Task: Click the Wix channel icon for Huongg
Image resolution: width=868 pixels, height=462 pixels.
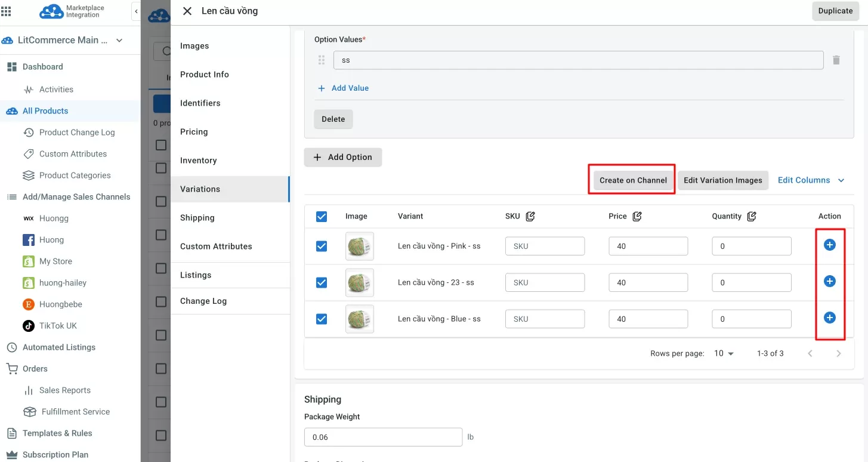Action: 28,218
